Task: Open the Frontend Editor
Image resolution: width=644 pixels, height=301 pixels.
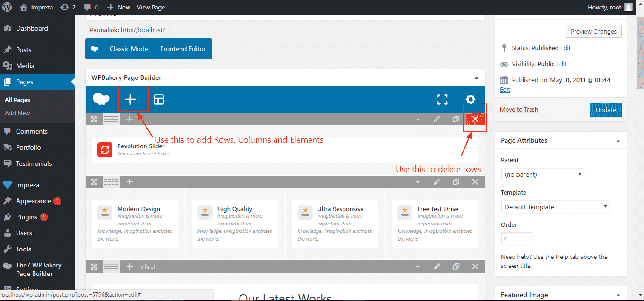Action: [183, 49]
